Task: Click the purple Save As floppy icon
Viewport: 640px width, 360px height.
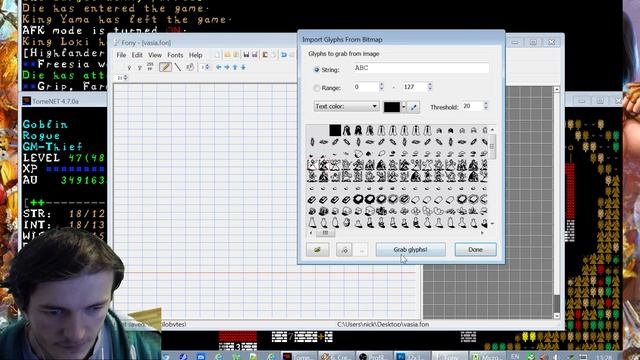Action: click(x=255, y=55)
